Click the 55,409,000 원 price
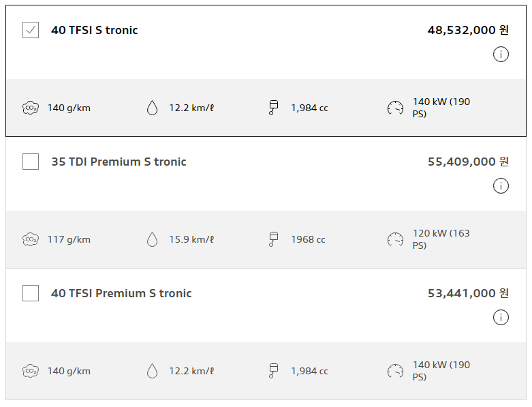 pos(468,162)
